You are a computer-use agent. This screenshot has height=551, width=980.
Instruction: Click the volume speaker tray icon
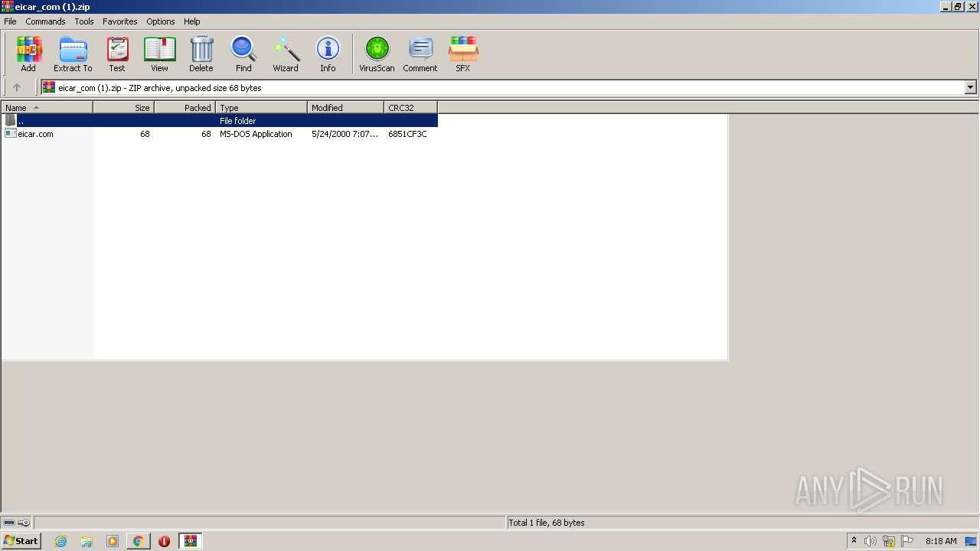871,541
